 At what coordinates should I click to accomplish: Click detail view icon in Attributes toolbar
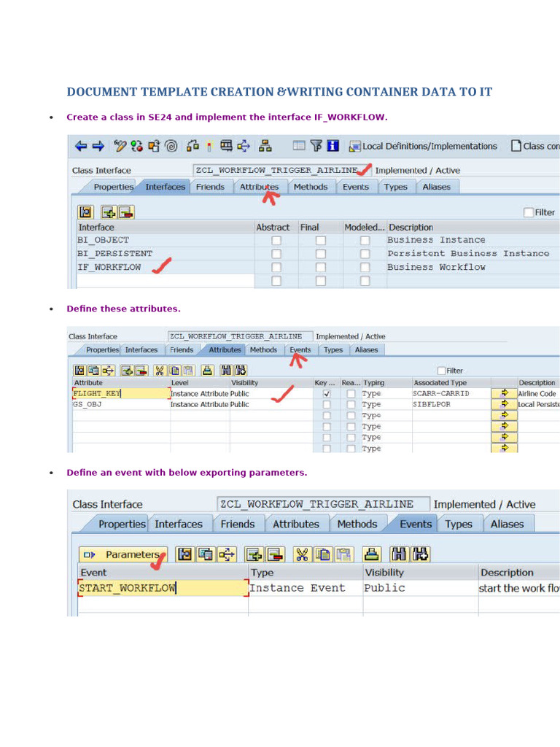(x=79, y=370)
